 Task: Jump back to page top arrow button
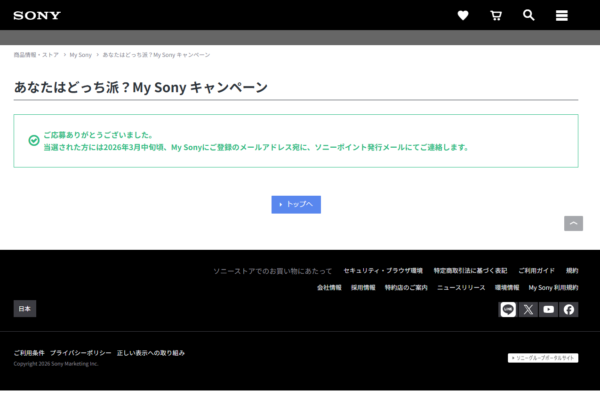[x=573, y=223]
